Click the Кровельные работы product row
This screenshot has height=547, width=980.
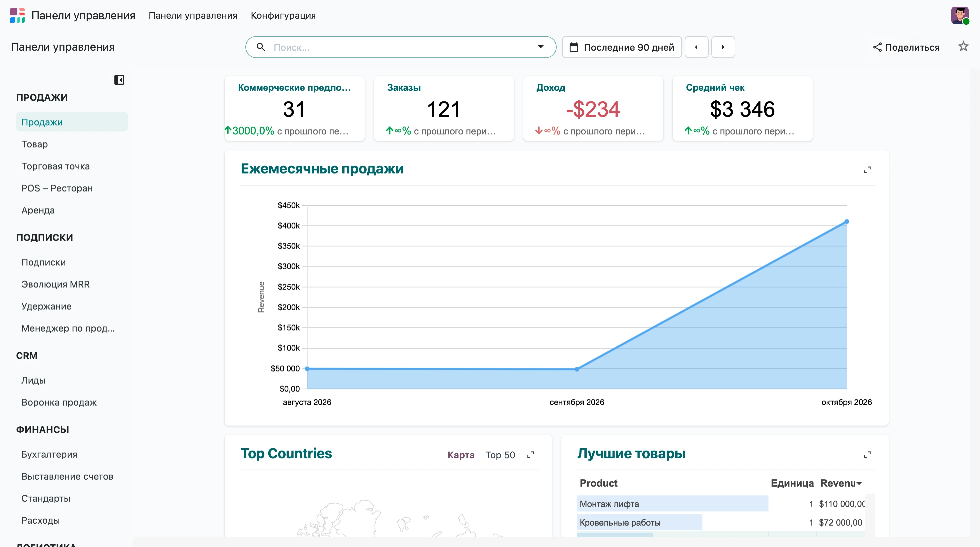[x=721, y=523]
